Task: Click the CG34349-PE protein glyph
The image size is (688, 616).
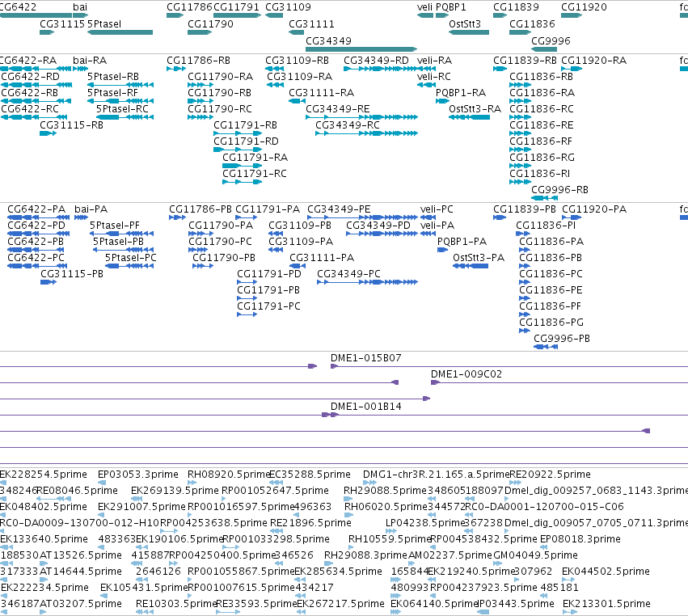Action: 362,217
